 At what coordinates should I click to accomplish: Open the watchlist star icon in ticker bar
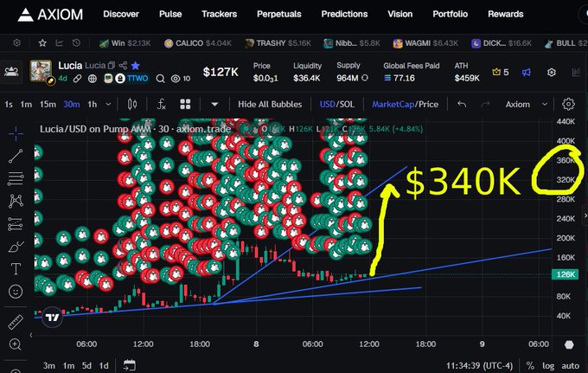[x=42, y=43]
